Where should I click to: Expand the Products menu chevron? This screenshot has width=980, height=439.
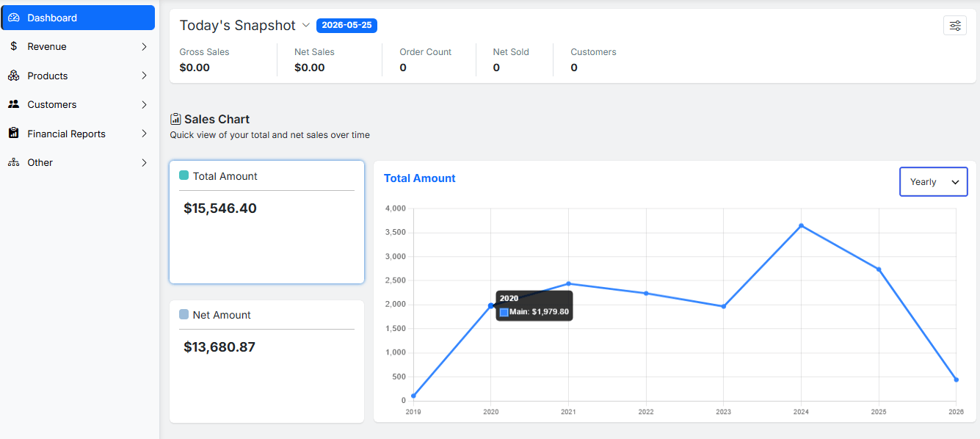click(x=144, y=76)
